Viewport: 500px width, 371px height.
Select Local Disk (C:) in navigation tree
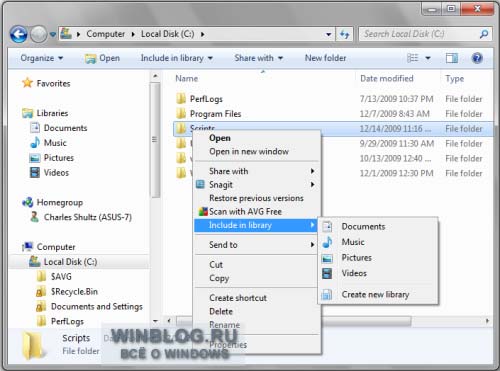(x=70, y=262)
